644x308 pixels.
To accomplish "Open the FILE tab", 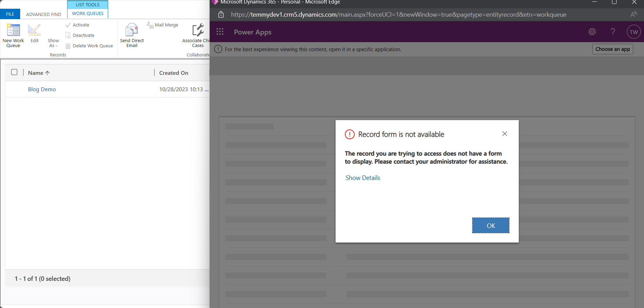I will click(10, 14).
